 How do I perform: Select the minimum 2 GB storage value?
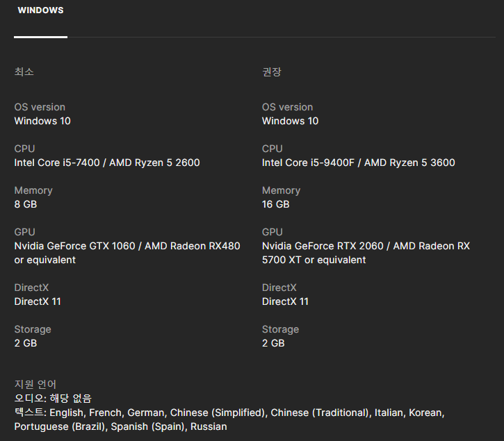point(26,343)
